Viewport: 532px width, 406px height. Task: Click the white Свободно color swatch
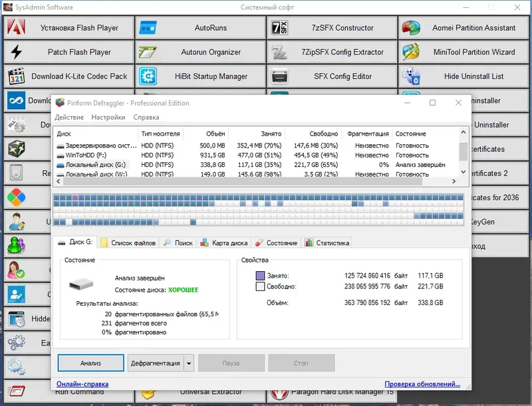(x=260, y=286)
